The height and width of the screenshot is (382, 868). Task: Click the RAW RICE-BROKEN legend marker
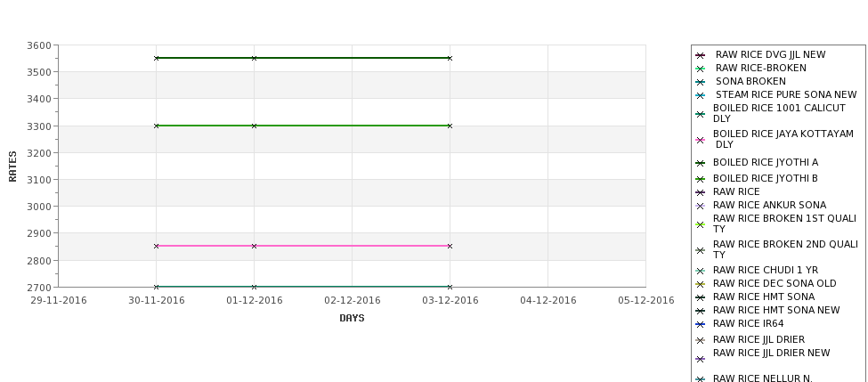pyautogui.click(x=701, y=69)
